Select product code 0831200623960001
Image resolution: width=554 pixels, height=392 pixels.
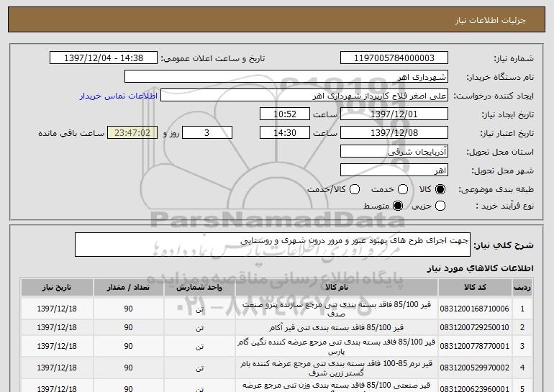pyautogui.click(x=475, y=389)
